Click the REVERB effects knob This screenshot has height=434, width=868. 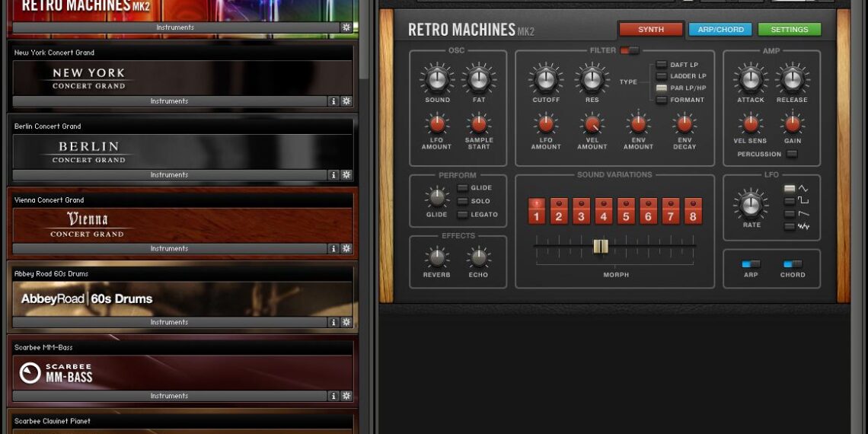tap(437, 258)
